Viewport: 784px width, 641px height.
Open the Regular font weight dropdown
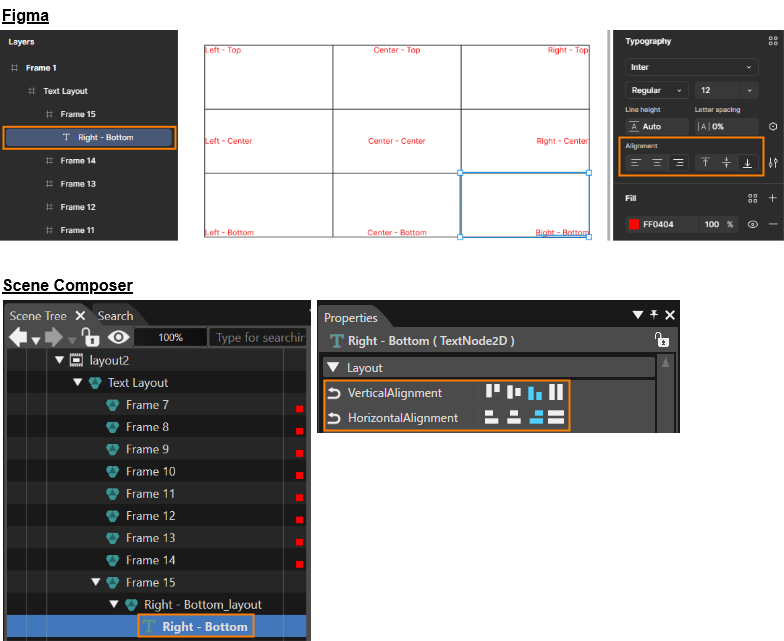click(656, 90)
